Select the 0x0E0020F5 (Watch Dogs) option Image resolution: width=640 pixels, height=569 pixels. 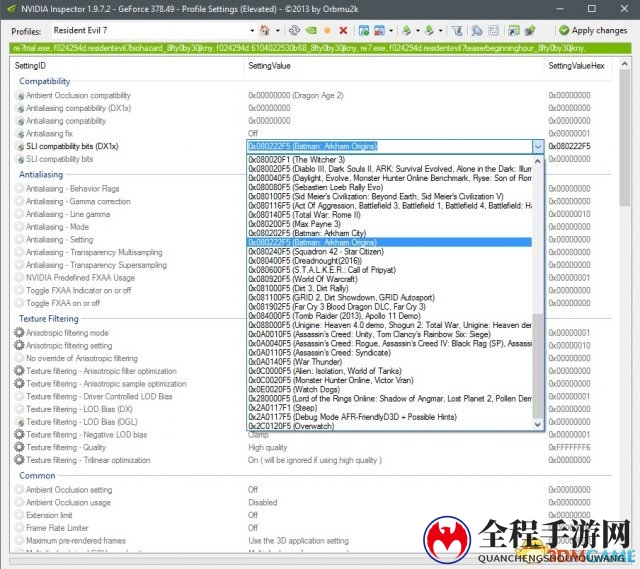coord(389,389)
